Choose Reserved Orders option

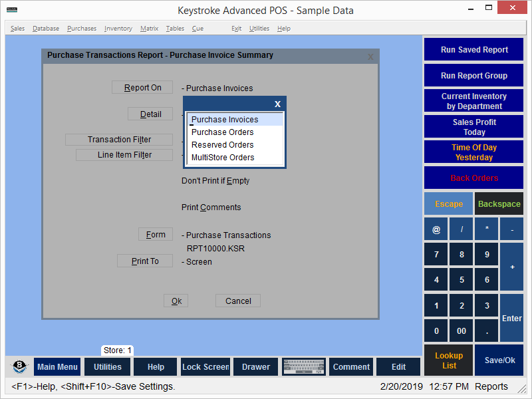223,145
